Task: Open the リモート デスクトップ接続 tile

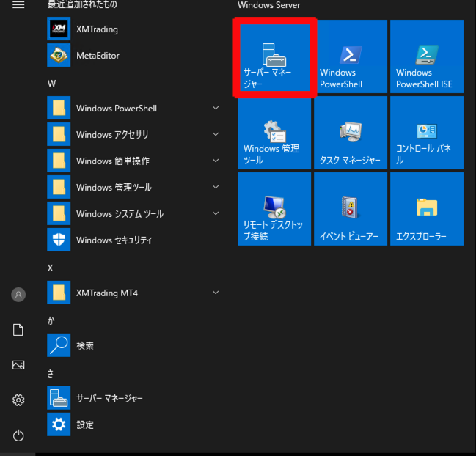Action: click(x=274, y=209)
